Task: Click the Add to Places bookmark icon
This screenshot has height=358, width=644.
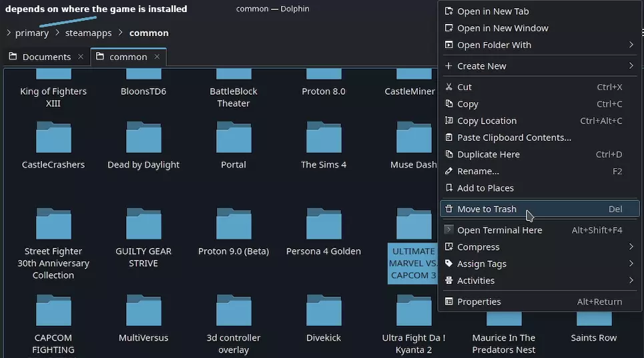Action: point(449,188)
